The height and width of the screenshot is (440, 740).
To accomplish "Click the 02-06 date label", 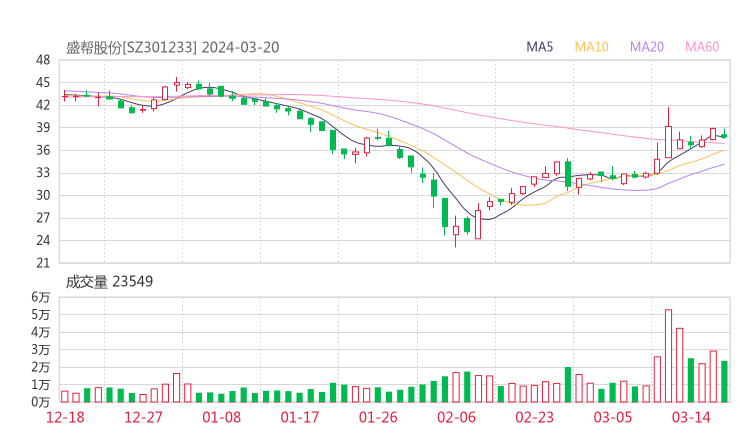I will click(x=456, y=417).
